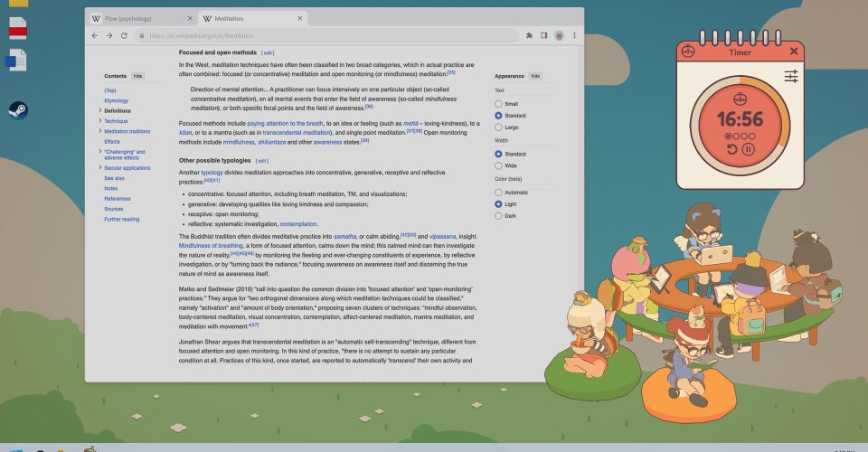Open the contemplation link
Viewport: 868px width, 452px height.
click(x=298, y=224)
